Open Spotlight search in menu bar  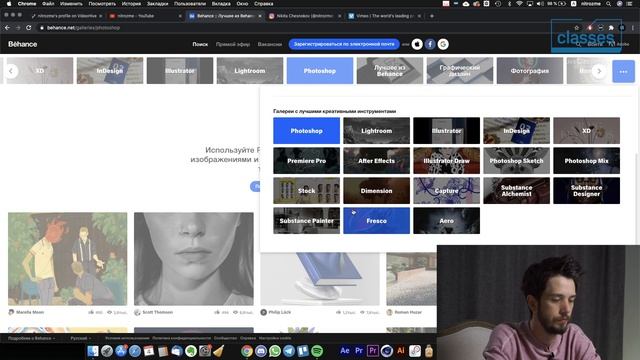609,4
